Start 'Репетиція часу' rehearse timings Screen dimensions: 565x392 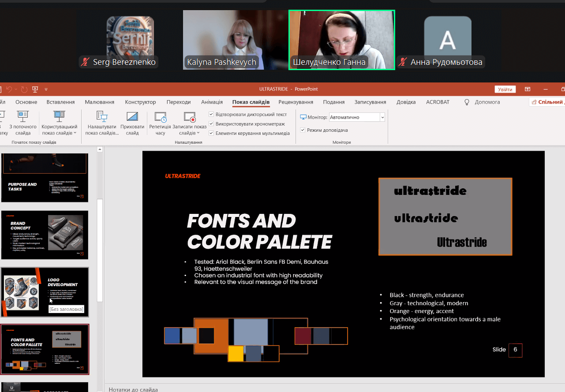pos(160,117)
